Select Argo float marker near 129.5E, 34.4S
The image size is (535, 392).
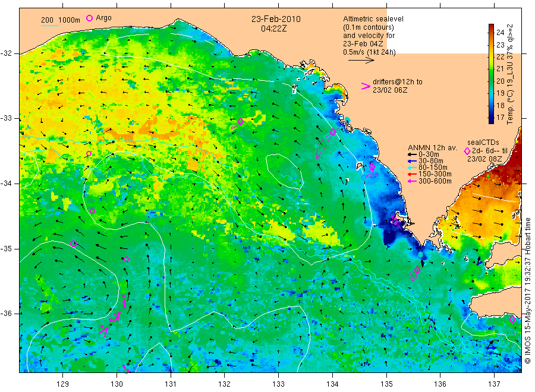[x=93, y=211]
